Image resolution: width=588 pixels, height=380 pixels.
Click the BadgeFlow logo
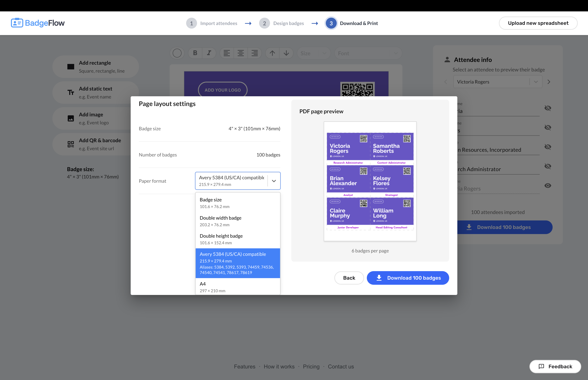point(37,23)
